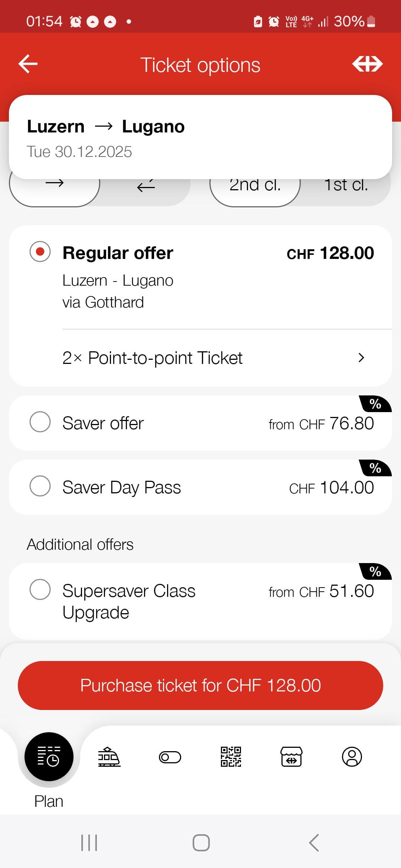Open the QR code tickets icon
This screenshot has height=868, width=401.
(231, 757)
